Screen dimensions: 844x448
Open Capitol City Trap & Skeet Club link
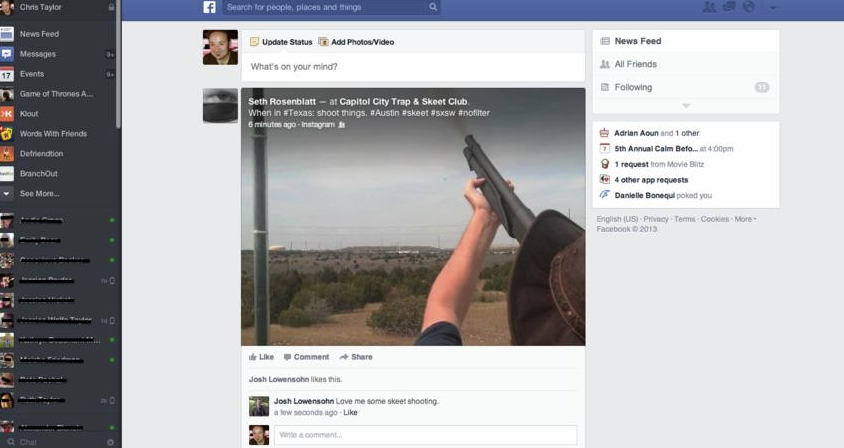pyautogui.click(x=403, y=101)
